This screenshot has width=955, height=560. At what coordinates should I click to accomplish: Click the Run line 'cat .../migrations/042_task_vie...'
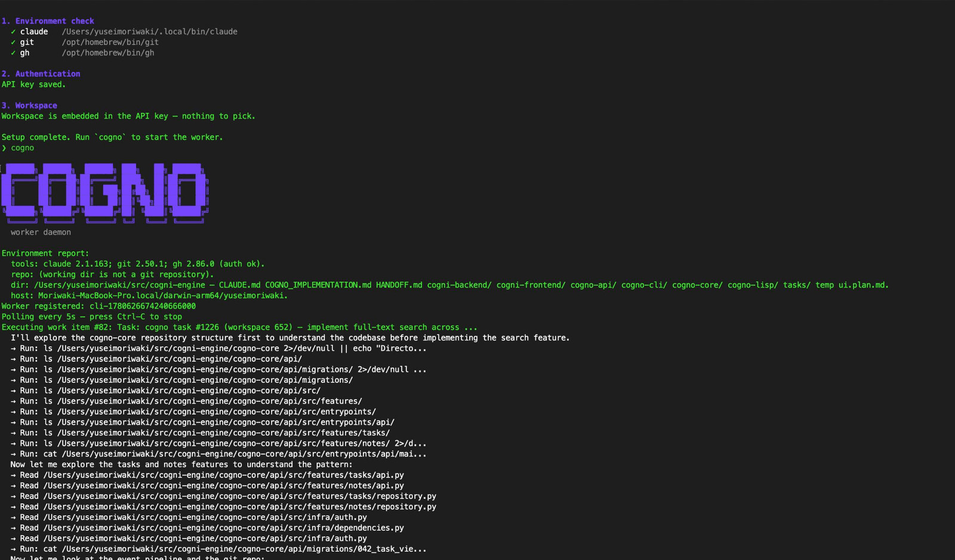pyautogui.click(x=218, y=550)
